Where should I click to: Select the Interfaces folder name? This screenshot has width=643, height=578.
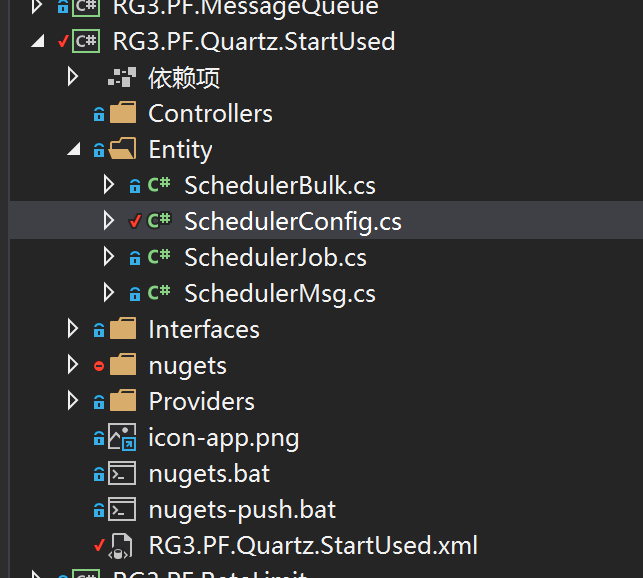204,329
